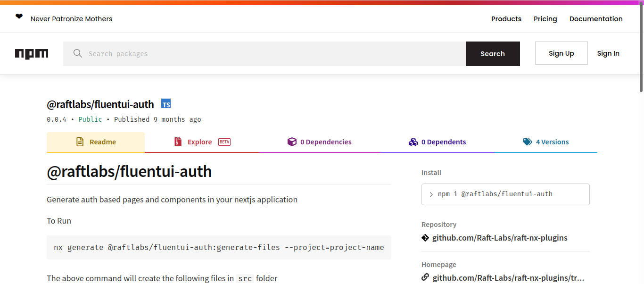The height and width of the screenshot is (284, 644).
Task: Click the large readme heading @raftlabs/fluentui-auth
Action: click(129, 171)
